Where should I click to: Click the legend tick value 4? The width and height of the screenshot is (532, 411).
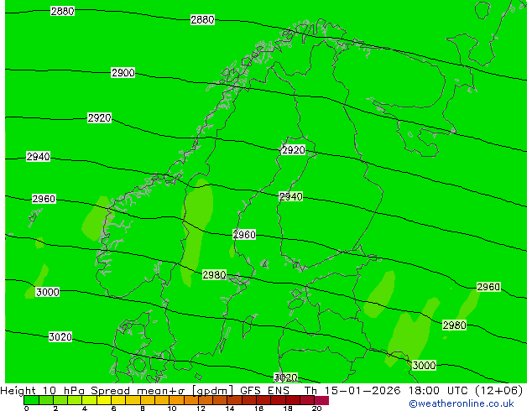pyautogui.click(x=85, y=408)
